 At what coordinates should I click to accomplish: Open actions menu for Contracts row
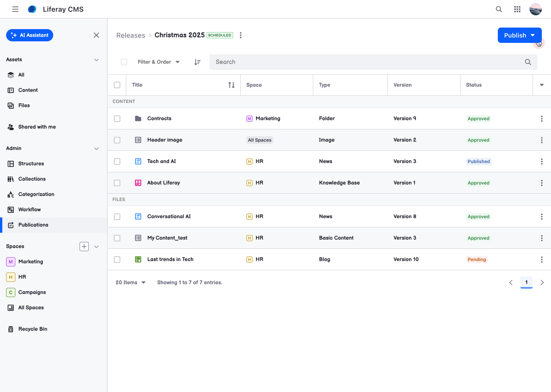click(x=541, y=119)
